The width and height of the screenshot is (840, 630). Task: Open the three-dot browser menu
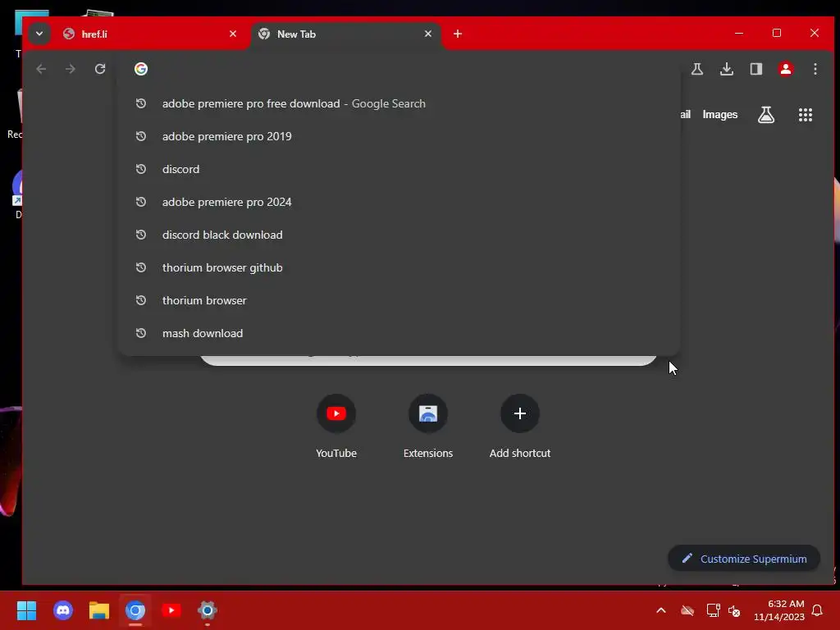[x=815, y=69]
